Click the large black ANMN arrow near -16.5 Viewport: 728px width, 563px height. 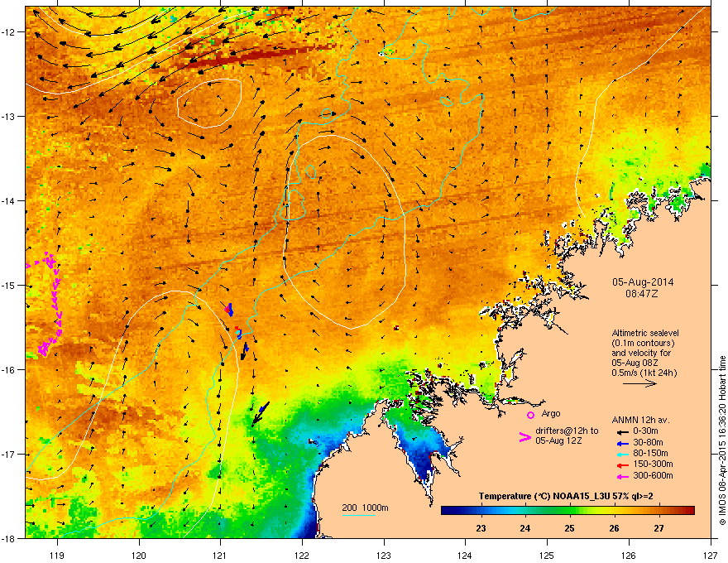(260, 415)
